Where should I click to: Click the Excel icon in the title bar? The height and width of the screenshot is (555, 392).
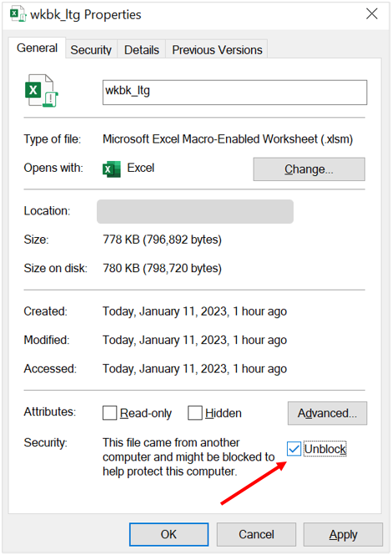18,14
